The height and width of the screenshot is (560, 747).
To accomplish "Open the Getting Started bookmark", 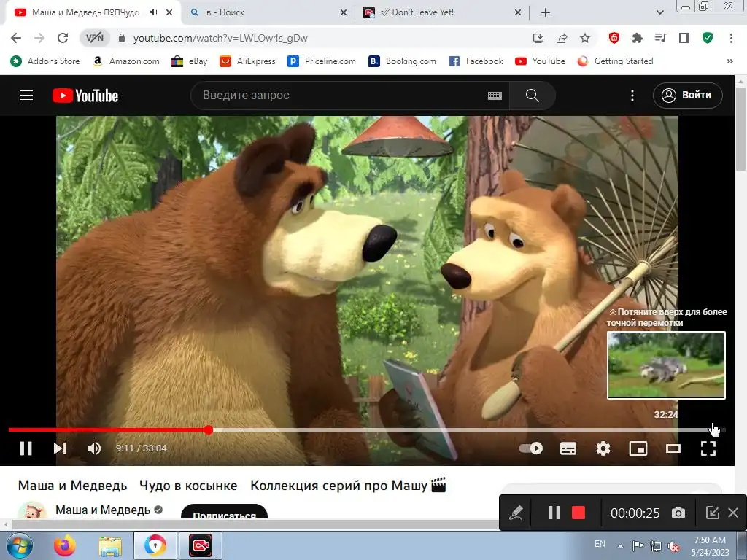I will [x=615, y=61].
